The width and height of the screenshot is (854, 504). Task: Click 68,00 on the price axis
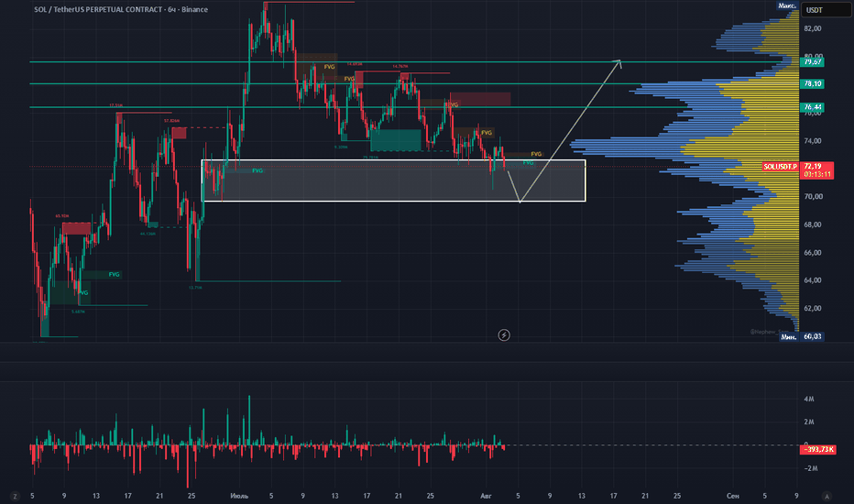pos(813,225)
